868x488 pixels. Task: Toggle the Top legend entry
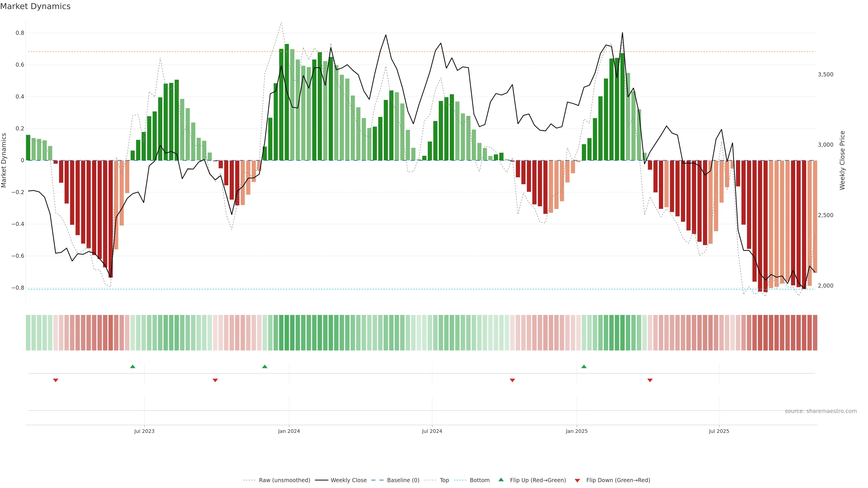pos(444,480)
